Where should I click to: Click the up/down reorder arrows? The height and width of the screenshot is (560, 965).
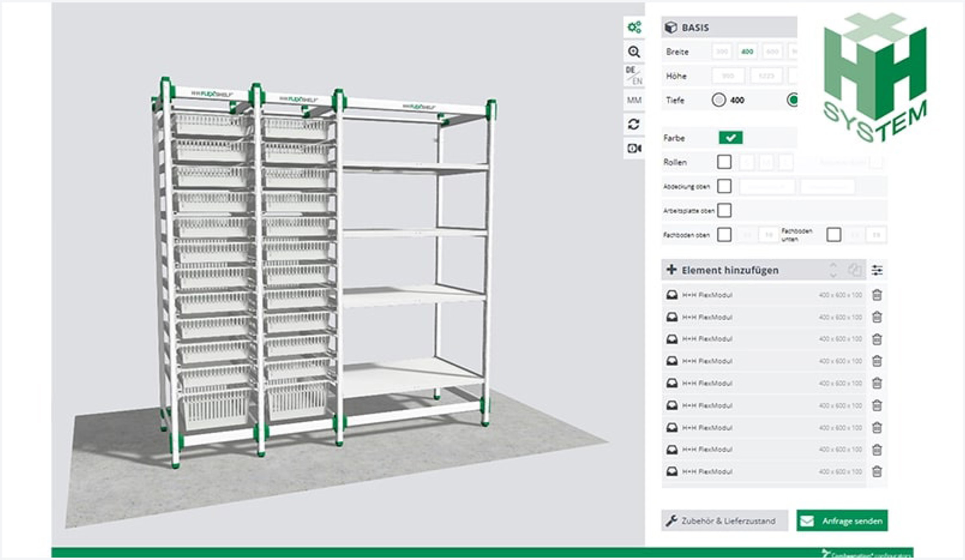(x=833, y=270)
